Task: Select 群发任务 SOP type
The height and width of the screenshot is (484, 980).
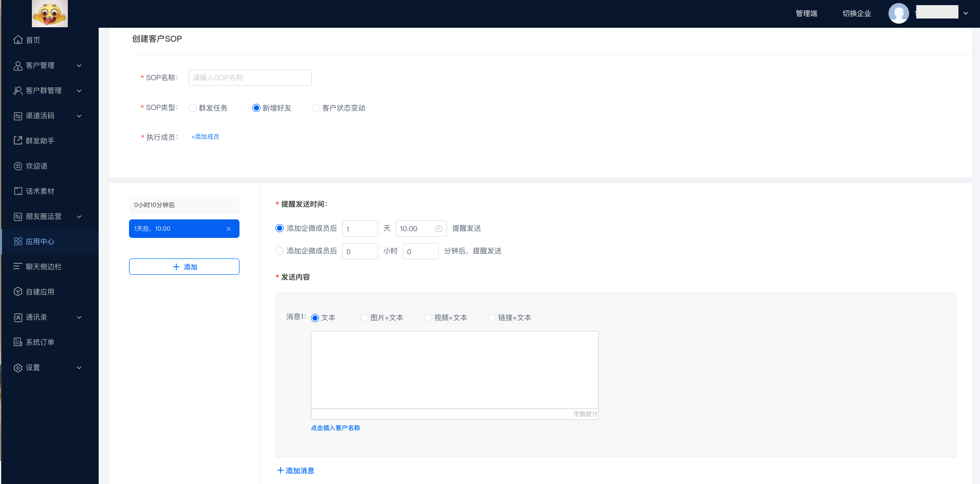Action: tap(193, 108)
